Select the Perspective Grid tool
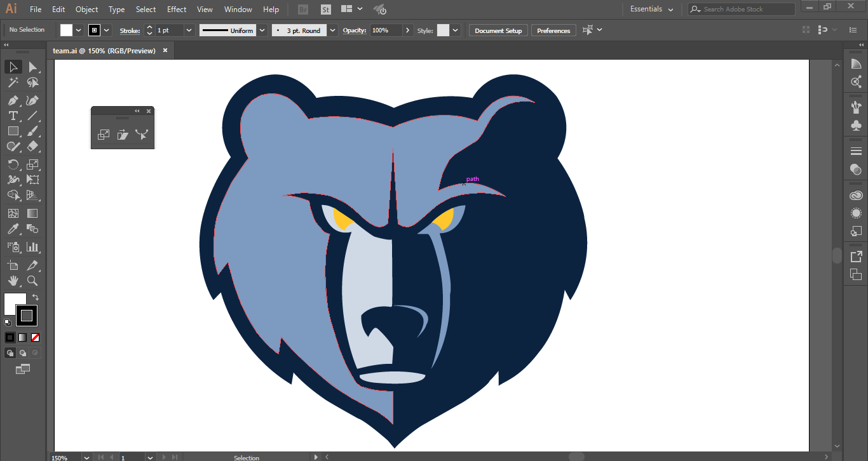This screenshot has width=868, height=461. point(32,195)
